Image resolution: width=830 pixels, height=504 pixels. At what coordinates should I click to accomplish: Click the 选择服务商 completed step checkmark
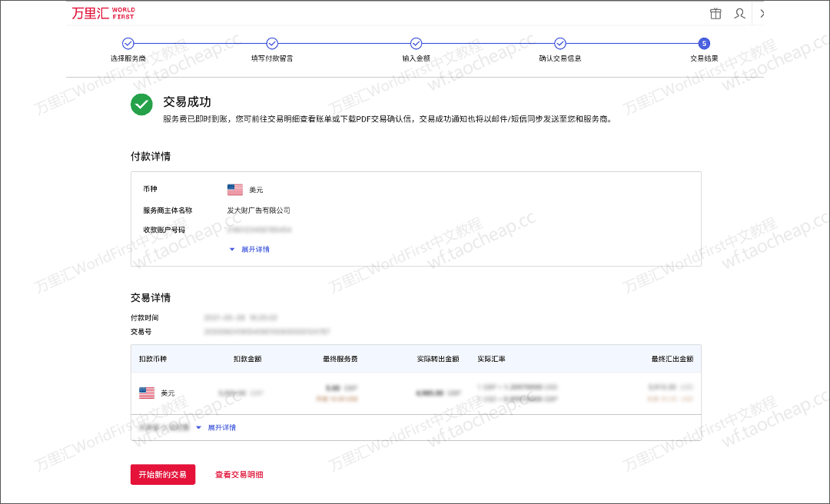pos(128,44)
